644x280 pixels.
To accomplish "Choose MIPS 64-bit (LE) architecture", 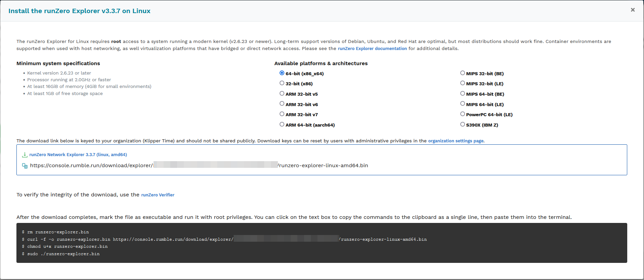I will pos(463,104).
